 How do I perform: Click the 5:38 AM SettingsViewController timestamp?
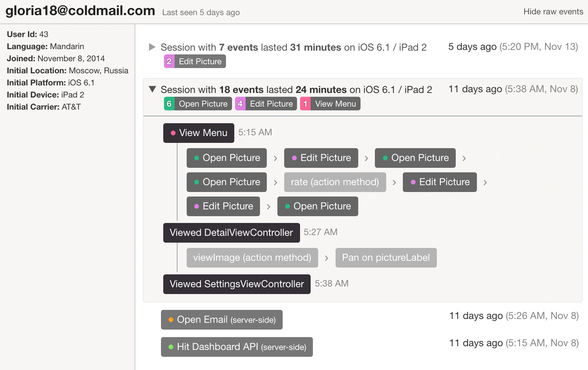pos(331,284)
